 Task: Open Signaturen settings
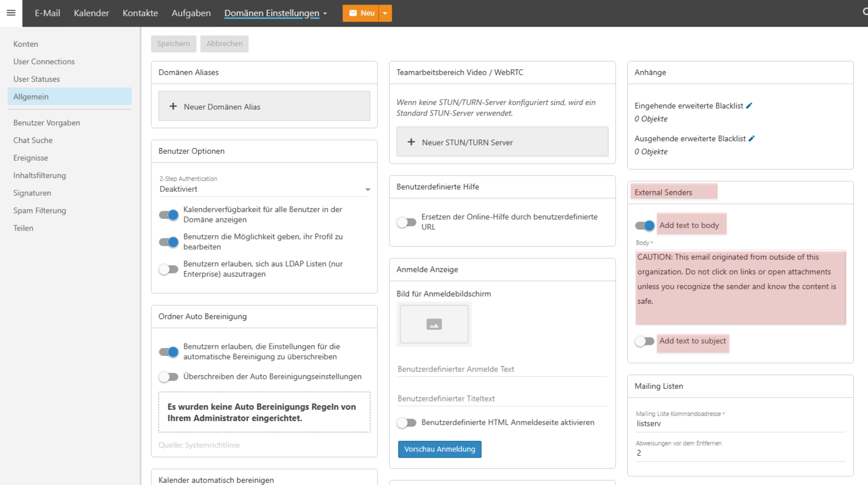tap(69, 193)
